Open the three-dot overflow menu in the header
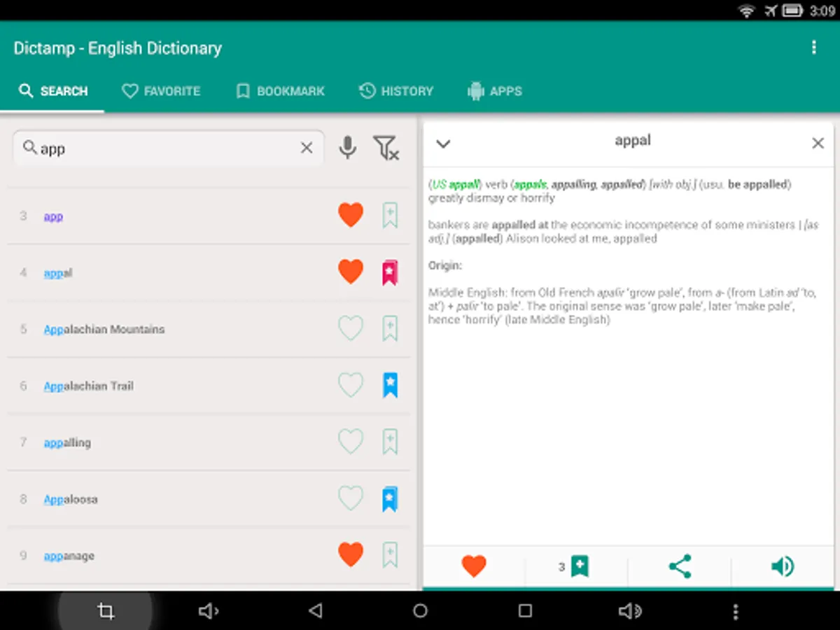Image resolution: width=840 pixels, height=630 pixels. (x=813, y=48)
